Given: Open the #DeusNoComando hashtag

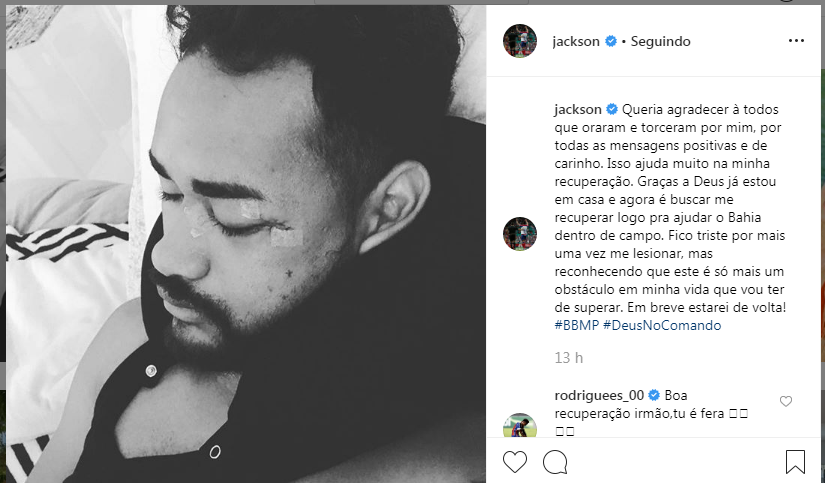Looking at the screenshot, I should click(662, 325).
